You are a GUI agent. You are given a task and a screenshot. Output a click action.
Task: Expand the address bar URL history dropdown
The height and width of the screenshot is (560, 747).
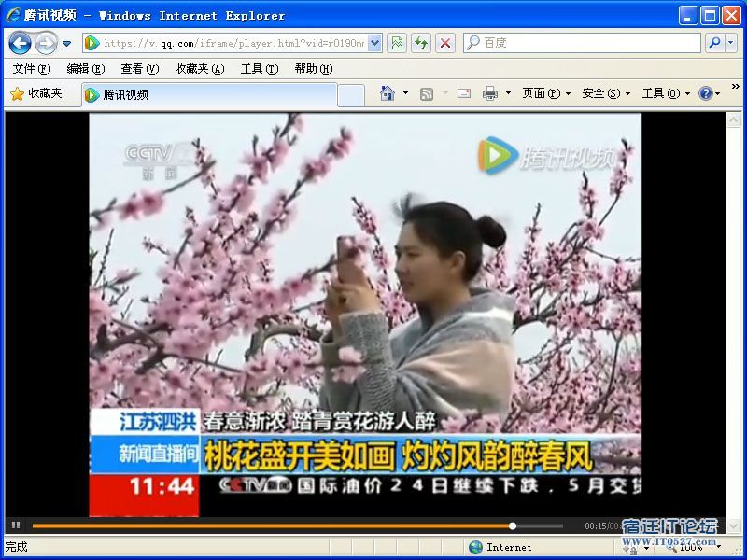[375, 43]
